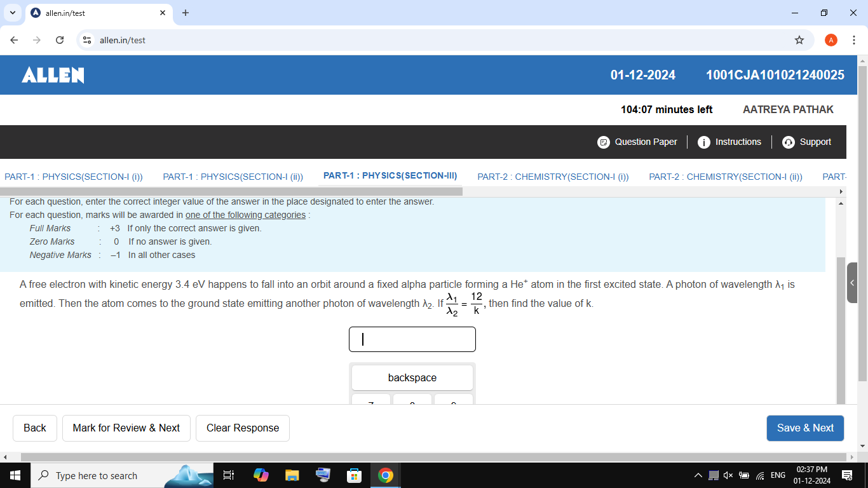Click the right arrow of the section tab scrollbar
Viewport: 868px width, 488px height.
(x=841, y=191)
